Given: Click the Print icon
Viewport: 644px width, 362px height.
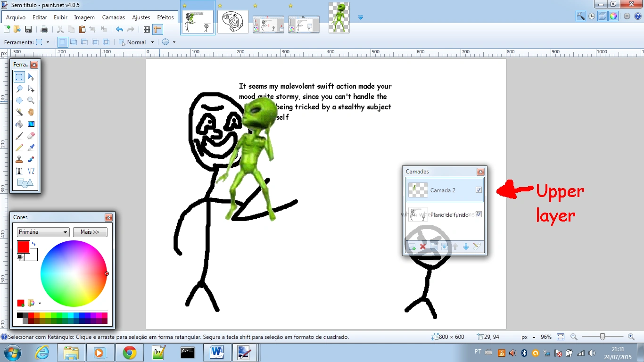Looking at the screenshot, I should [x=44, y=29].
